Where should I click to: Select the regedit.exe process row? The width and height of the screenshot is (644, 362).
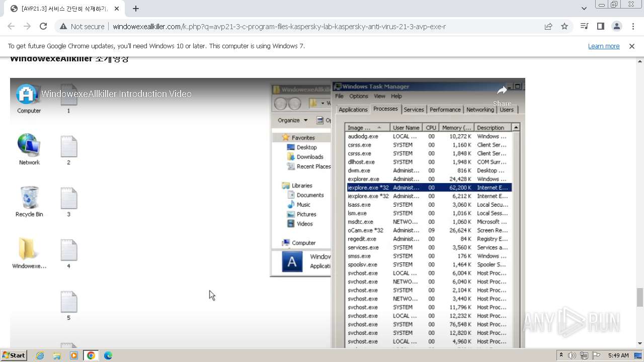(x=429, y=239)
